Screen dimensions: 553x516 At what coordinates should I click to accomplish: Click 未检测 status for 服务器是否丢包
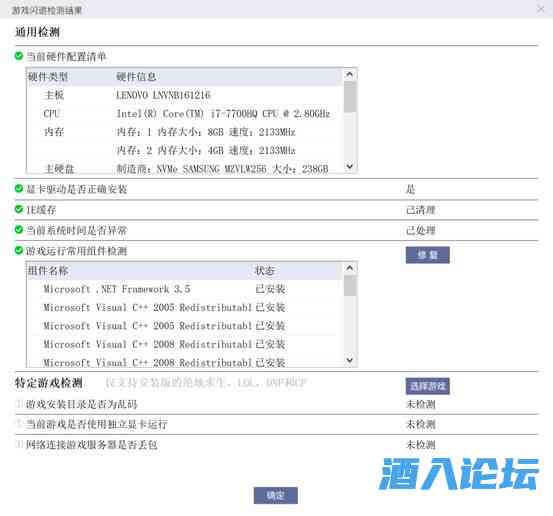click(x=420, y=444)
